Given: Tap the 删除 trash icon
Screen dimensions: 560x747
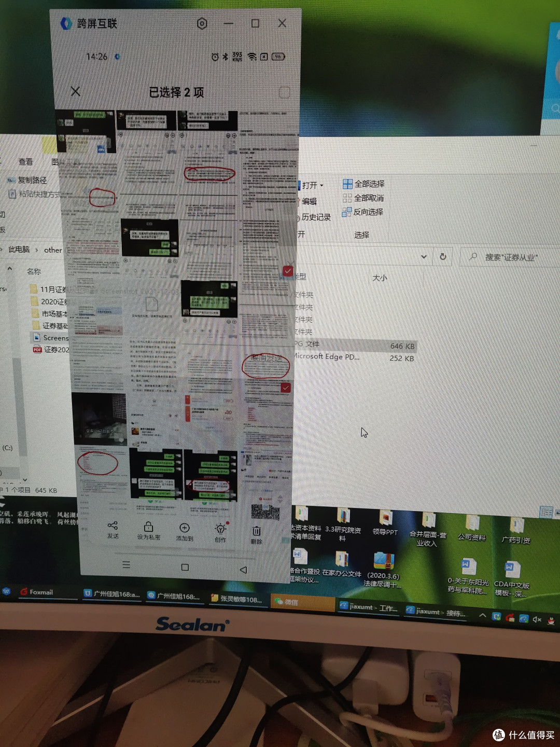Looking at the screenshot, I should (257, 531).
